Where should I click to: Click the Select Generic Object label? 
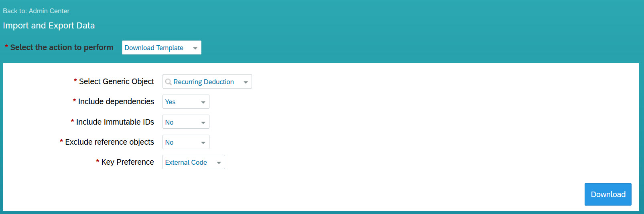[116, 81]
